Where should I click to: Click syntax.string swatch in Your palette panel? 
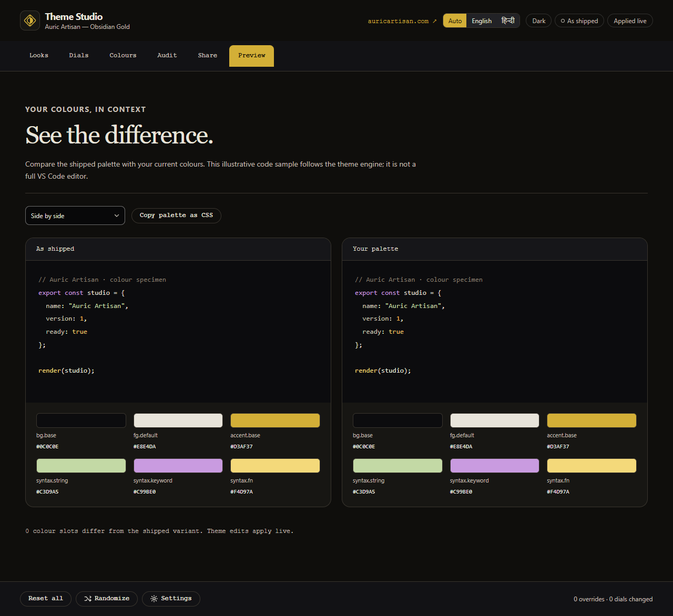tap(397, 466)
